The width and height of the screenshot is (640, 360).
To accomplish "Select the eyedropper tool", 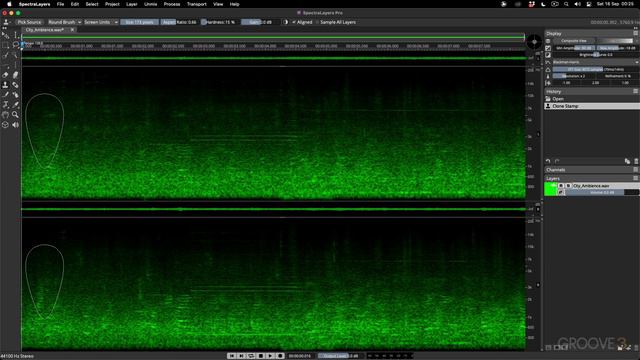I will tap(15, 105).
